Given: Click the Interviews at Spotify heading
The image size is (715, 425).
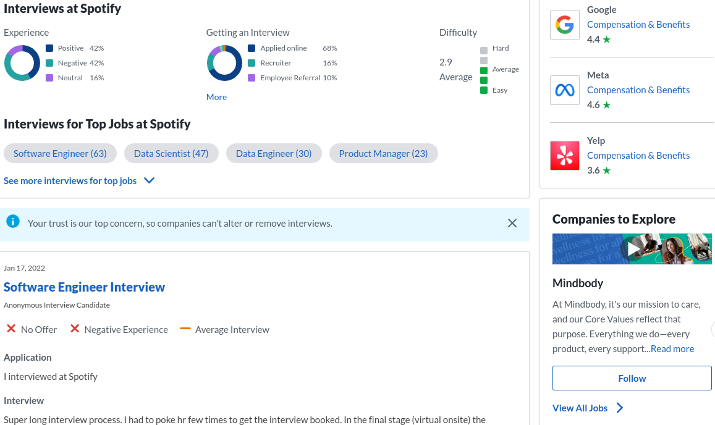Looking at the screenshot, I should tap(62, 9).
